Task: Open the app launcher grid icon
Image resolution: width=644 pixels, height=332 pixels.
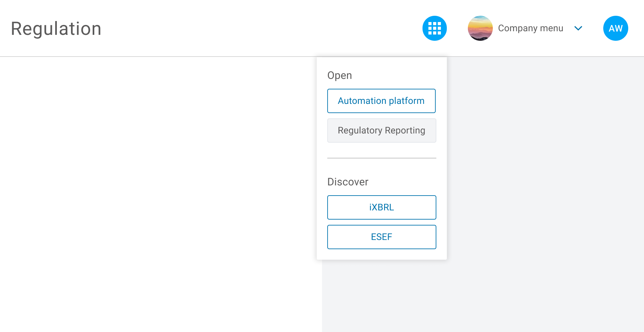Action: coord(434,28)
